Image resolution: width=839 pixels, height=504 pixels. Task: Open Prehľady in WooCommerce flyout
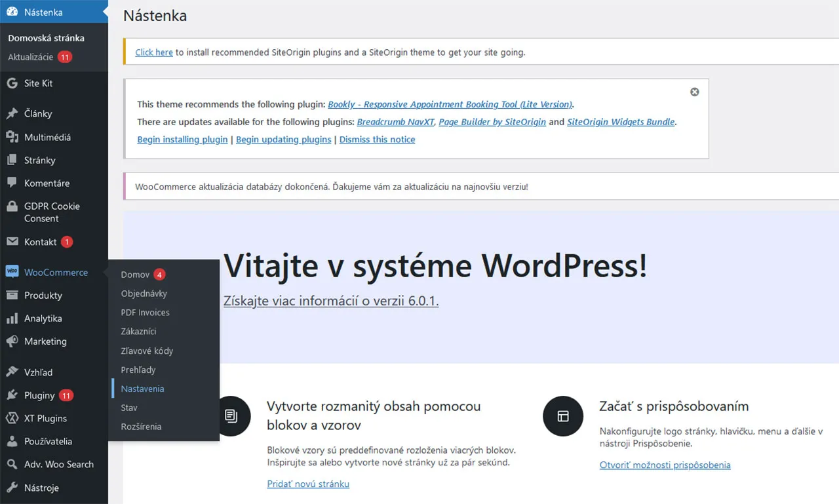tap(138, 370)
